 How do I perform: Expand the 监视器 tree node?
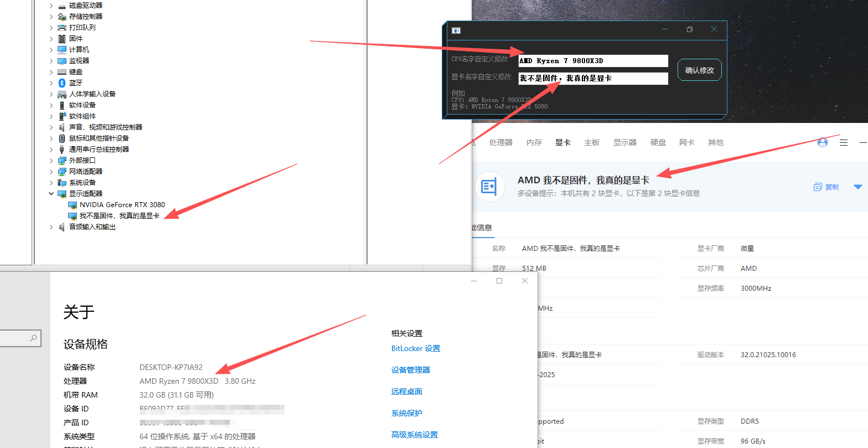51,61
